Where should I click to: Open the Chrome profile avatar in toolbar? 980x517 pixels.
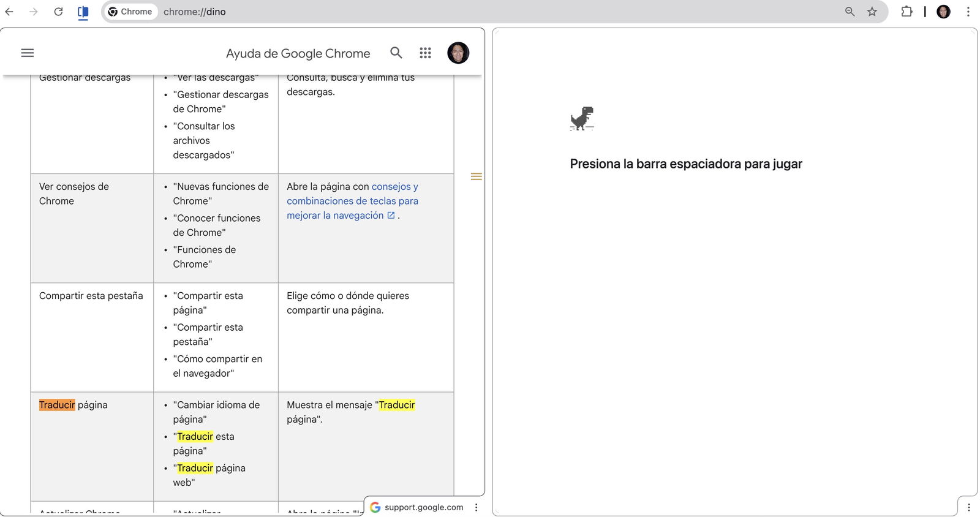(x=944, y=12)
